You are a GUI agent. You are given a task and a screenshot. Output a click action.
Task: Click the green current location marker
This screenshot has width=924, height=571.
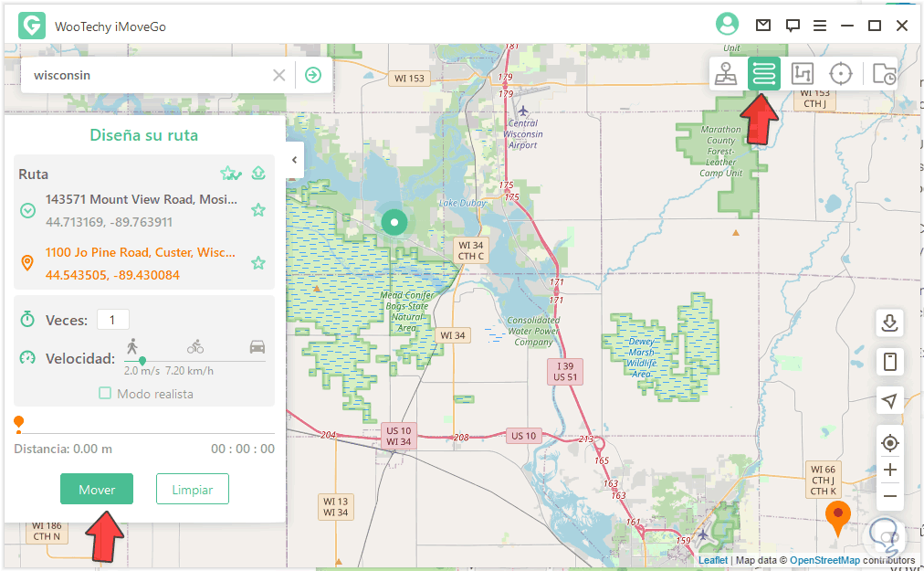(x=394, y=222)
